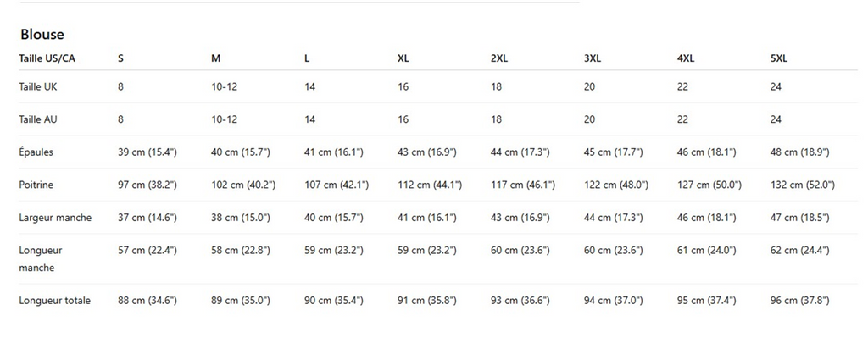The width and height of the screenshot is (868, 343).
Task: Click the Poitrine row label
Action: [38, 185]
